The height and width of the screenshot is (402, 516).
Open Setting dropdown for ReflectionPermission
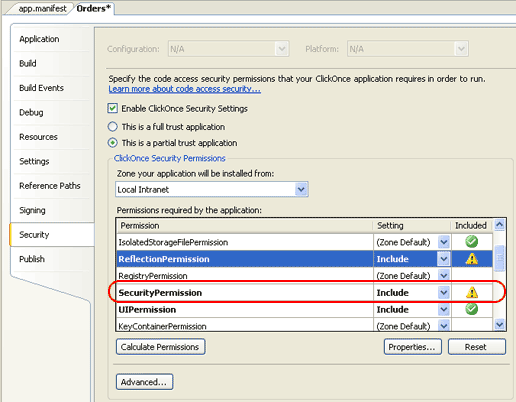pos(443,259)
